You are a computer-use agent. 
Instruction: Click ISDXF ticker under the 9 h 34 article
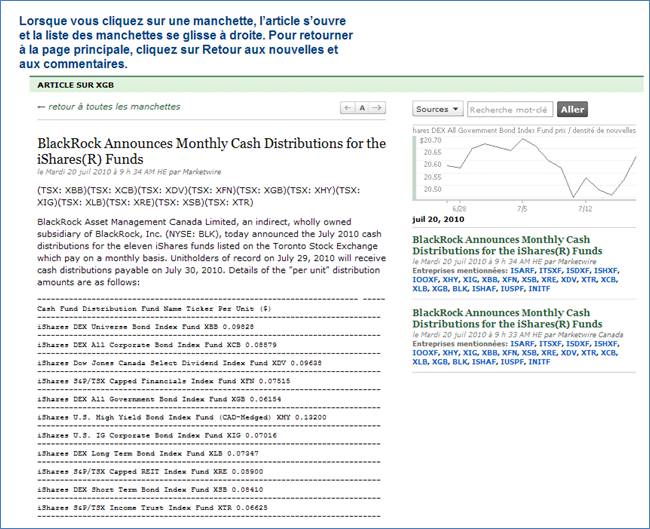coord(578,271)
